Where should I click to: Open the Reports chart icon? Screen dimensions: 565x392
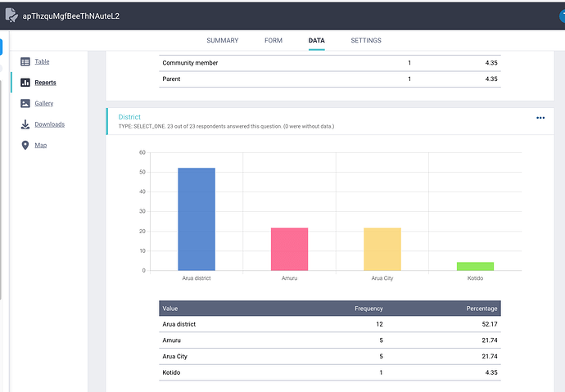(25, 83)
